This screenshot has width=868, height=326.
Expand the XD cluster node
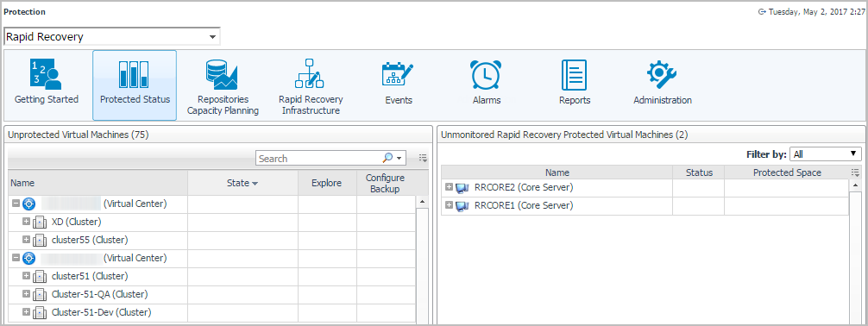(x=27, y=222)
